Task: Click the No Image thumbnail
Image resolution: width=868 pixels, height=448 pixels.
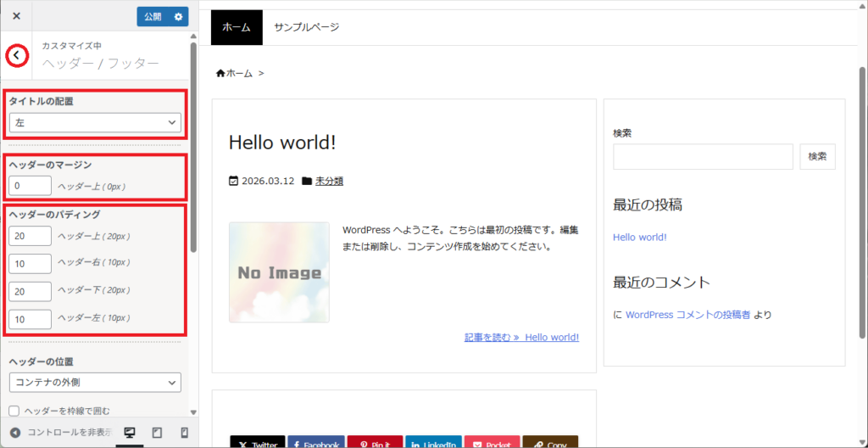Action: (279, 272)
